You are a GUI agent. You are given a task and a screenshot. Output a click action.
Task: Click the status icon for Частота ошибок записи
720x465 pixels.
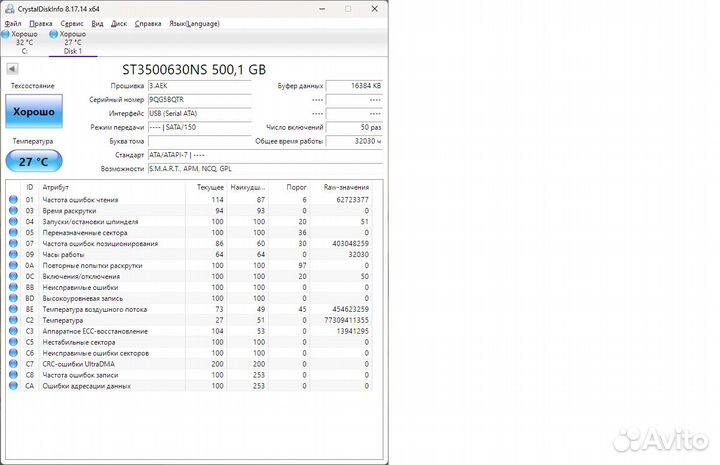click(x=13, y=375)
